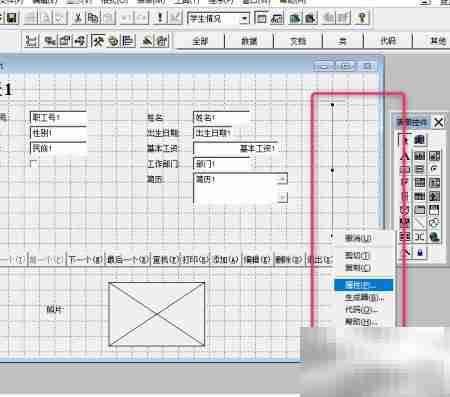
Task: Click the 删除(D) button
Action: pyautogui.click(x=289, y=260)
